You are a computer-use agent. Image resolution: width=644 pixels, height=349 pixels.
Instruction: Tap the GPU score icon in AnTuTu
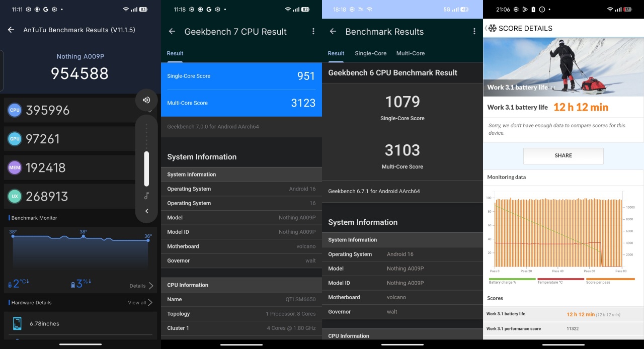click(x=15, y=139)
